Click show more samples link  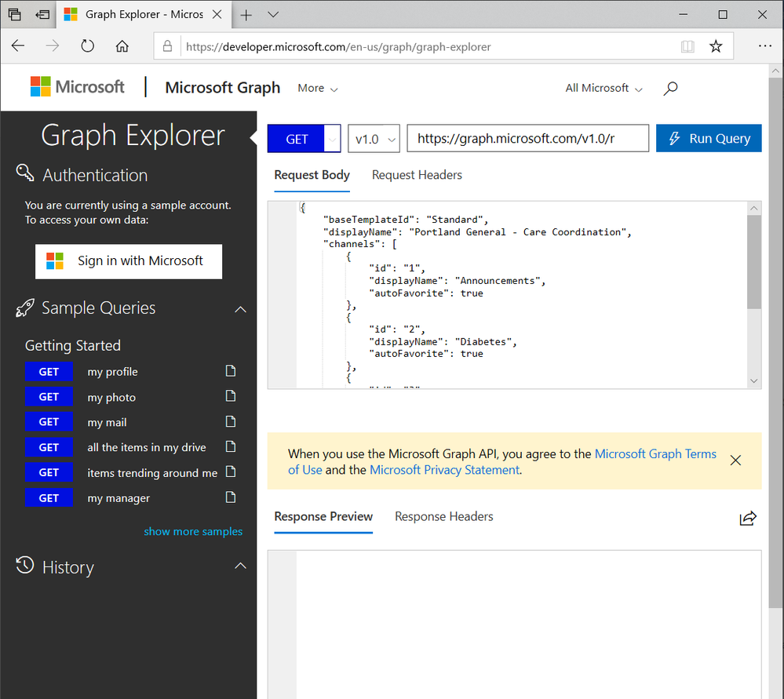coord(193,531)
